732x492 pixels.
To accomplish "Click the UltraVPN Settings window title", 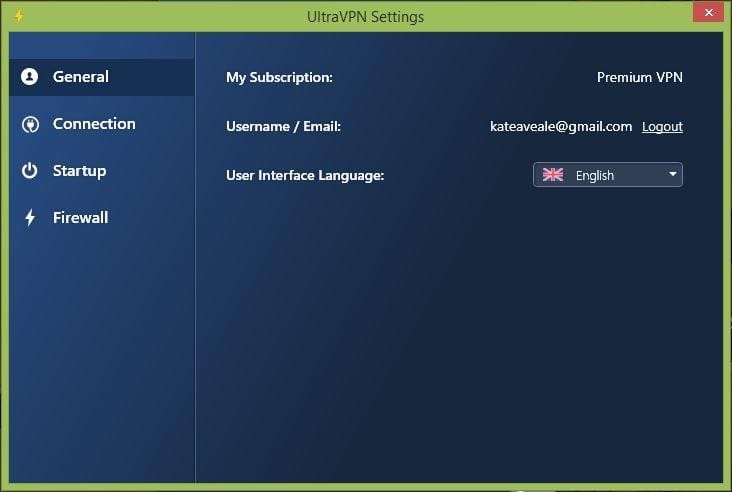I will tap(366, 17).
